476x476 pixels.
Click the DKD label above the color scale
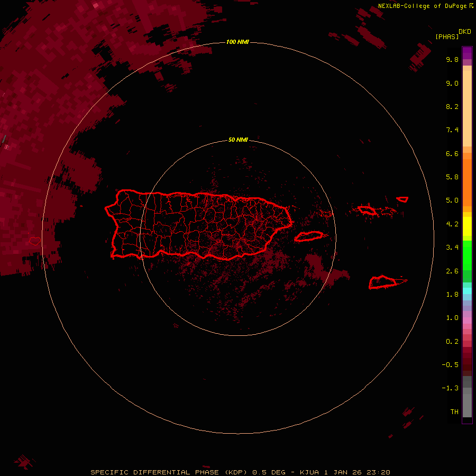(x=465, y=32)
